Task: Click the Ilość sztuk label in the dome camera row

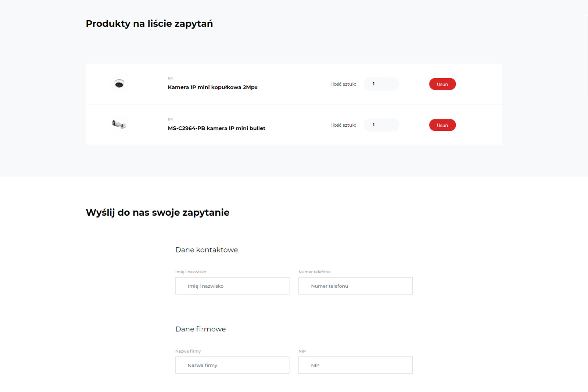Action: [343, 84]
